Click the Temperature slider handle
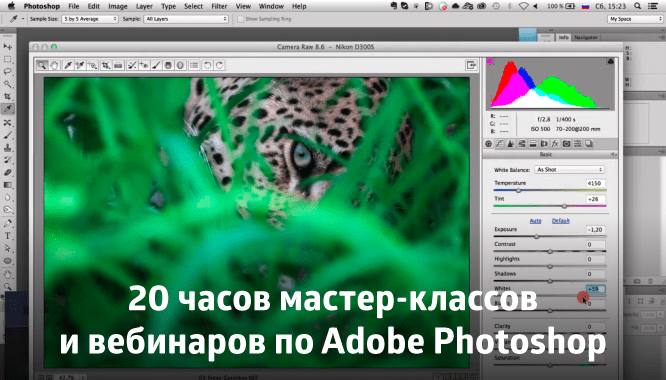 click(518, 191)
